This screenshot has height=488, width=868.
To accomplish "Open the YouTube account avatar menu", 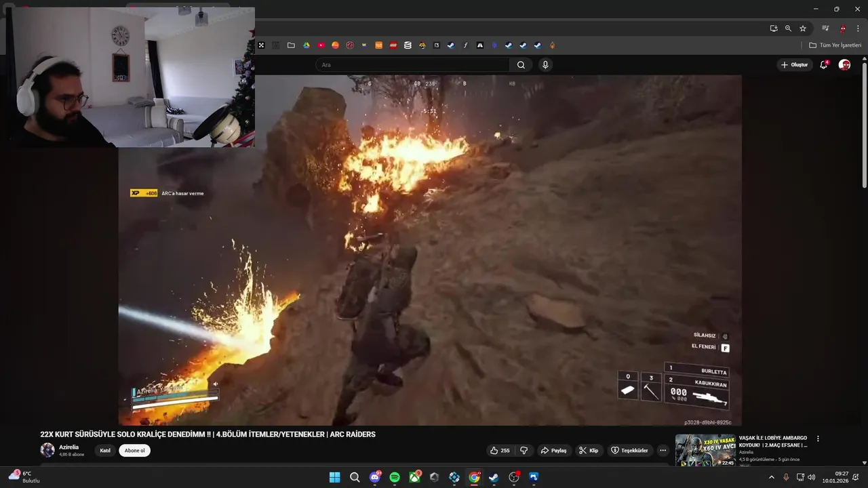I will point(844,65).
